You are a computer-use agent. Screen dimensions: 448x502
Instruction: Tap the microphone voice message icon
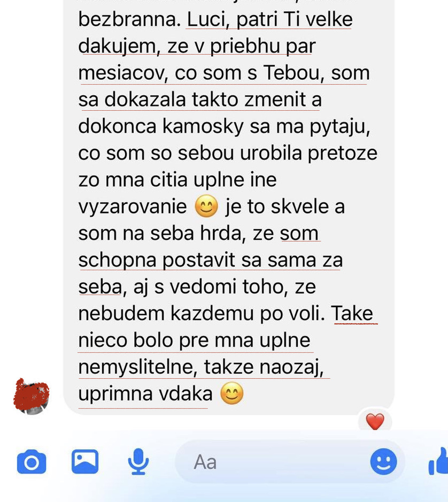138,462
